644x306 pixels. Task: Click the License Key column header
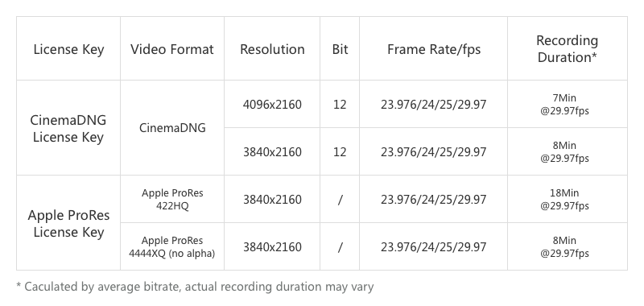(x=68, y=49)
